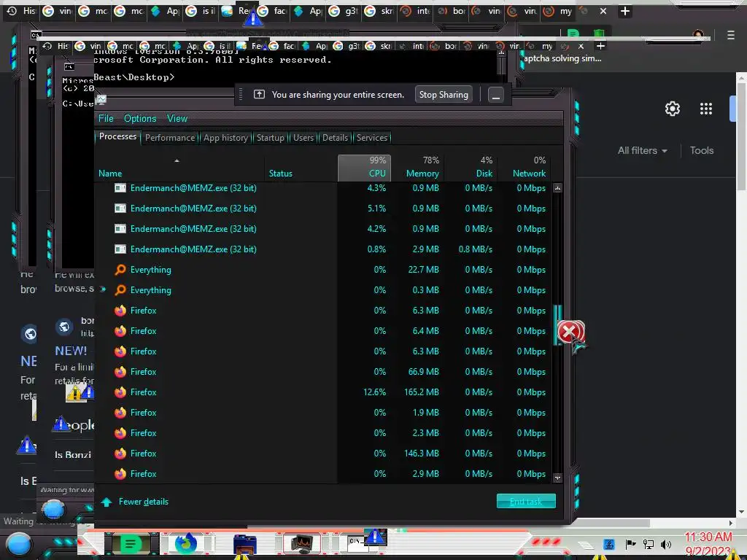Click the 0.8 MB/s disk value

[476, 249]
